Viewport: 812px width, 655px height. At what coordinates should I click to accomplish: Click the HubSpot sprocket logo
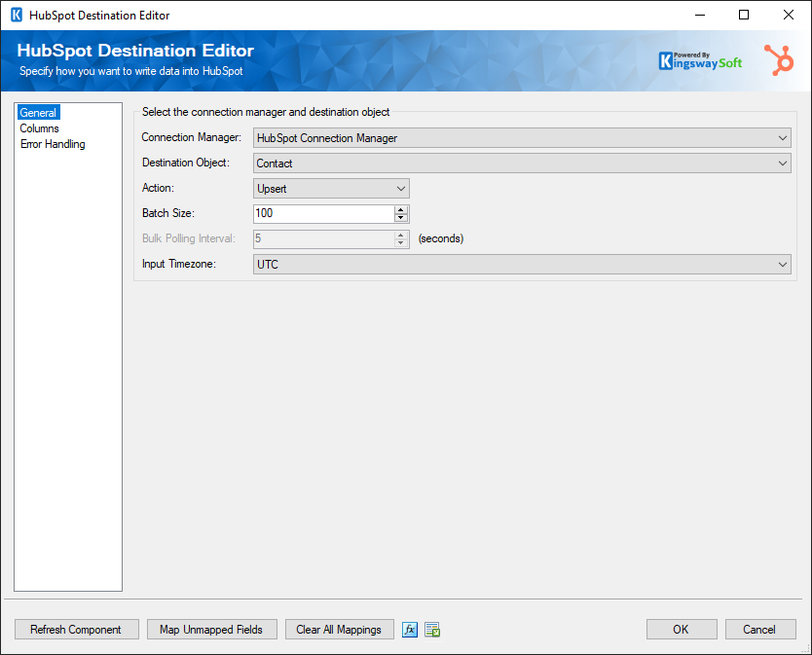click(x=779, y=60)
